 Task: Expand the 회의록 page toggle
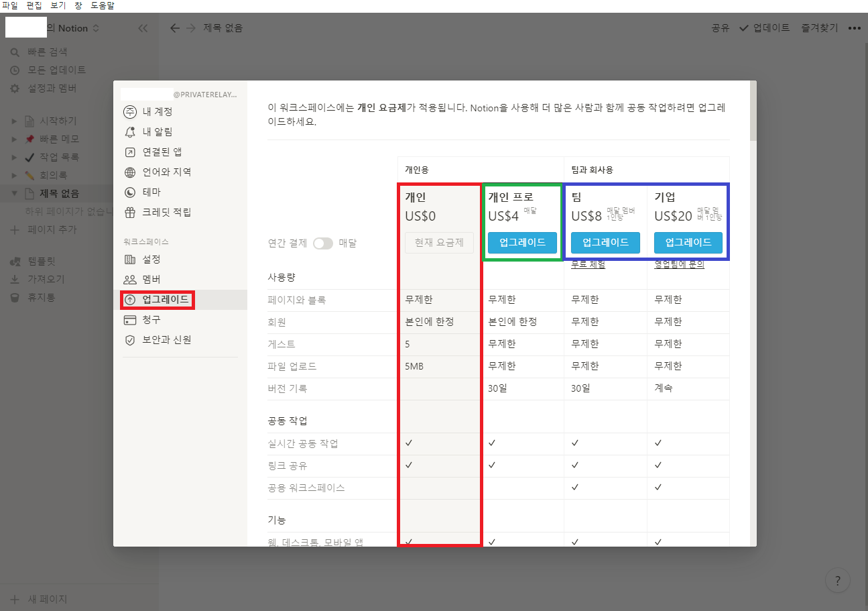point(15,176)
